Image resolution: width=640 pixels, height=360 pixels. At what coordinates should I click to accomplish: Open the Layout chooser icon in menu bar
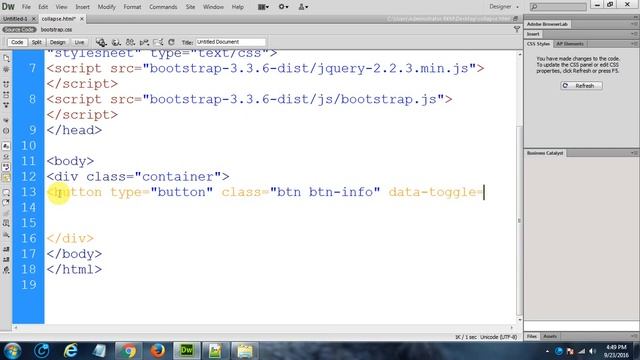coord(263,7)
